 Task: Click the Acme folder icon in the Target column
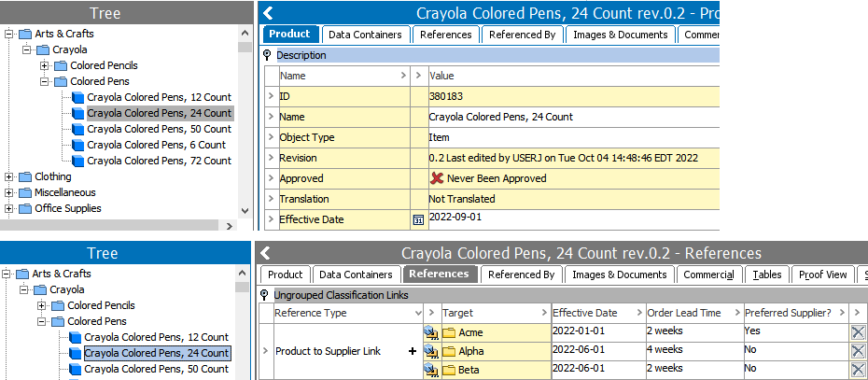(448, 333)
